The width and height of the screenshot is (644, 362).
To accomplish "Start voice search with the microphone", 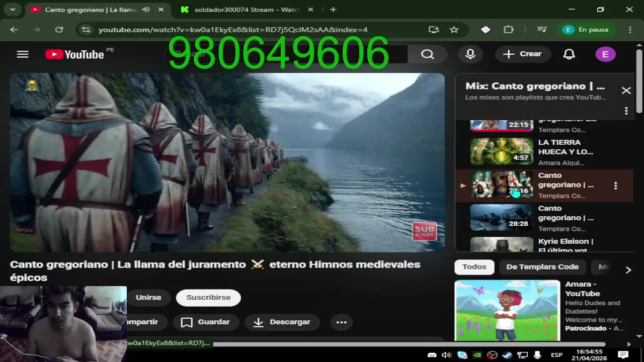I will [470, 54].
